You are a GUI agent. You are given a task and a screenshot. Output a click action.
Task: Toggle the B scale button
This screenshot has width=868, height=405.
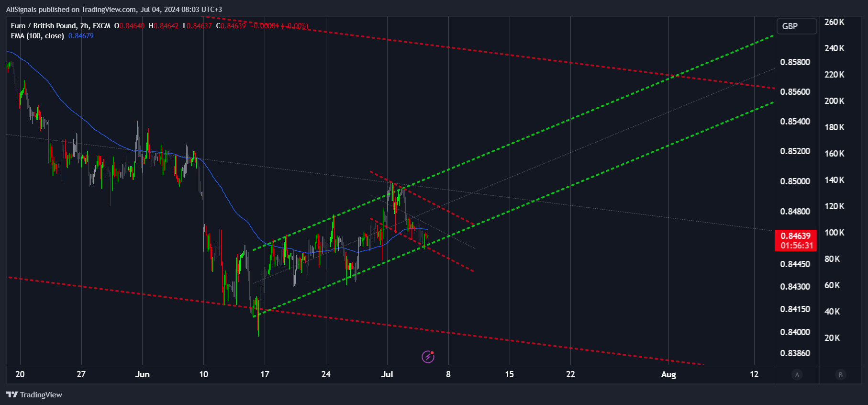tap(840, 375)
